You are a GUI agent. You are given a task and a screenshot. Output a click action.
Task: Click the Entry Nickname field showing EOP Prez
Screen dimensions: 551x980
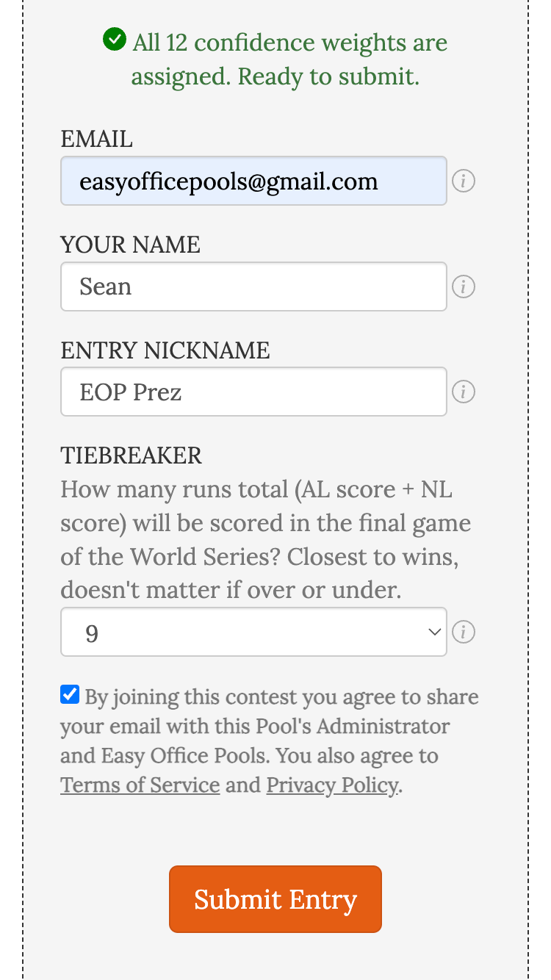253,392
